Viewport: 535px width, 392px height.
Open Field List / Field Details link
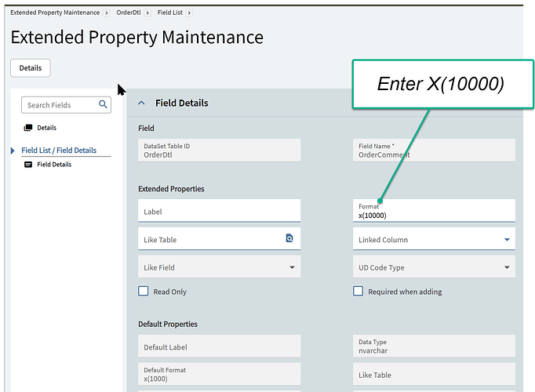tap(59, 151)
